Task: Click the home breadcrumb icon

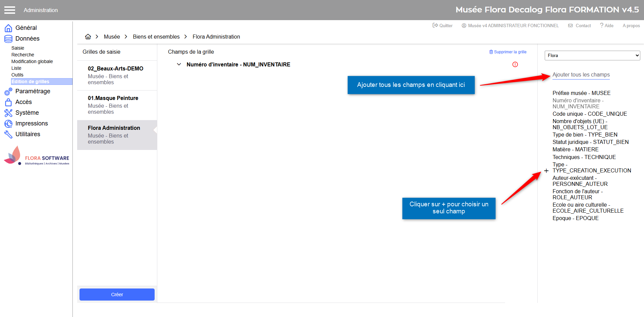Action: pos(88,37)
